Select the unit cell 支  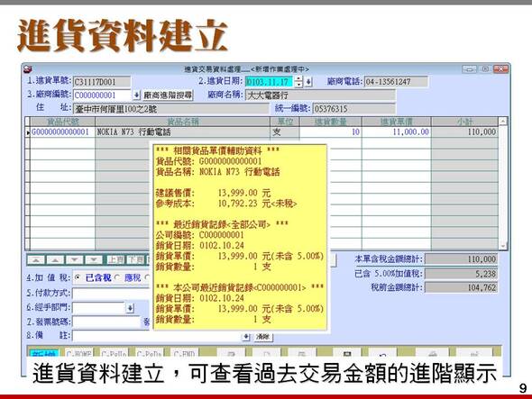coord(285,131)
